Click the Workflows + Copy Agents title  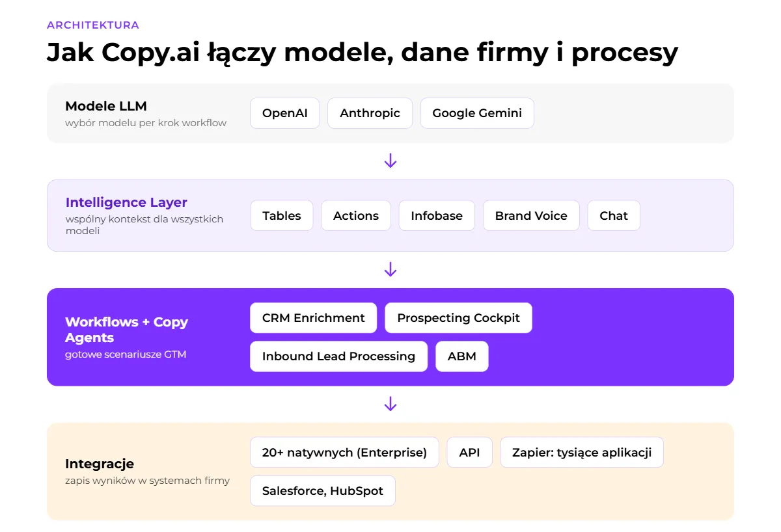pyautogui.click(x=127, y=330)
